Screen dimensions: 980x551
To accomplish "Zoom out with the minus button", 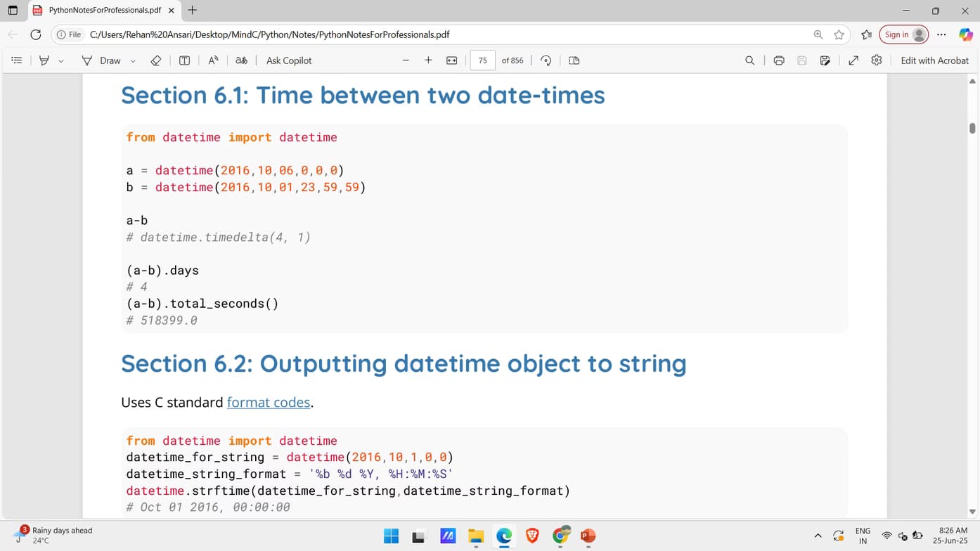I will point(406,60).
